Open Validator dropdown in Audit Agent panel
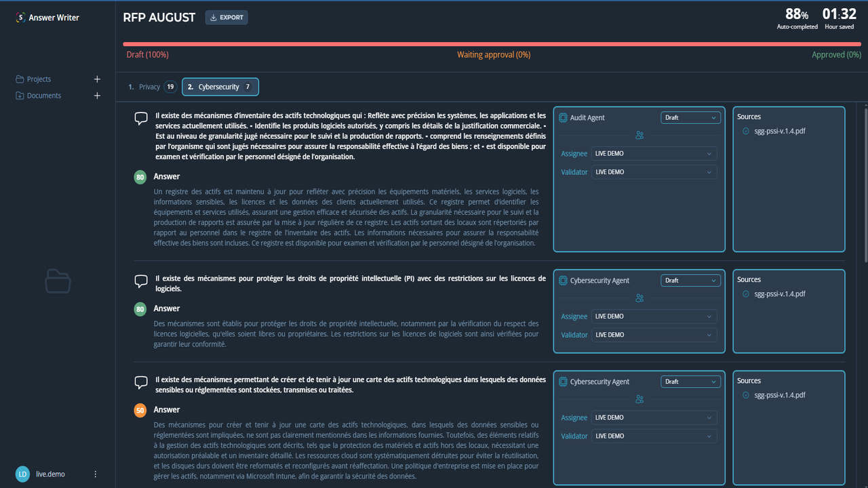Viewport: 868px width, 488px height. 654,172
